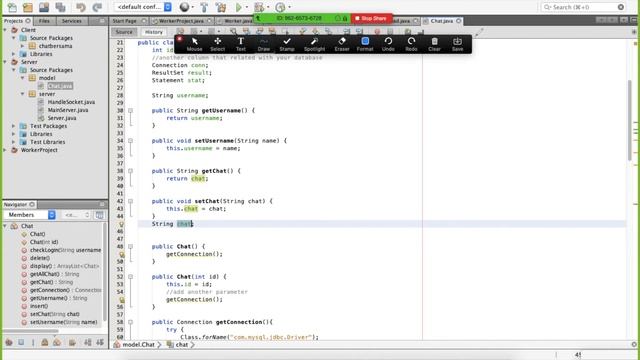Expand the WorkerProject node
This screenshot has height=360, width=640.
(x=5, y=150)
